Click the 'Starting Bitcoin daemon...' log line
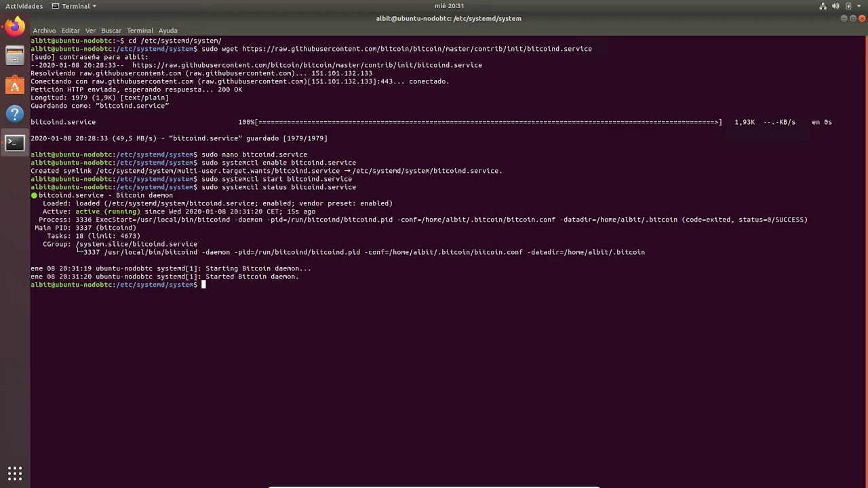 point(171,268)
